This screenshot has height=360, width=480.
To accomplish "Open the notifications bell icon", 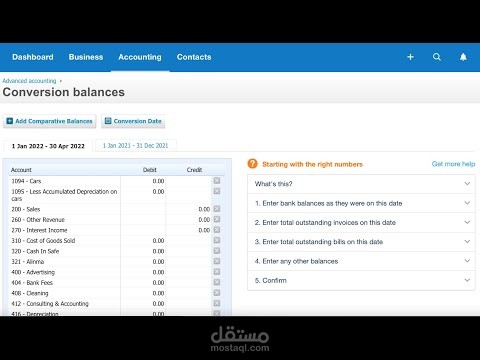I will [x=463, y=57].
